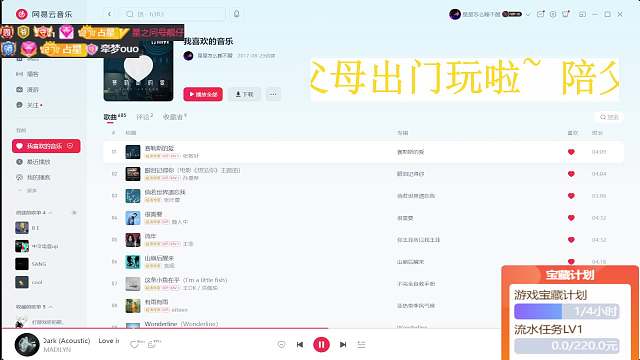Screen dimensions: 640x360
Task: Select song with (I'm a little fish) subtitle
Action: click(186, 280)
